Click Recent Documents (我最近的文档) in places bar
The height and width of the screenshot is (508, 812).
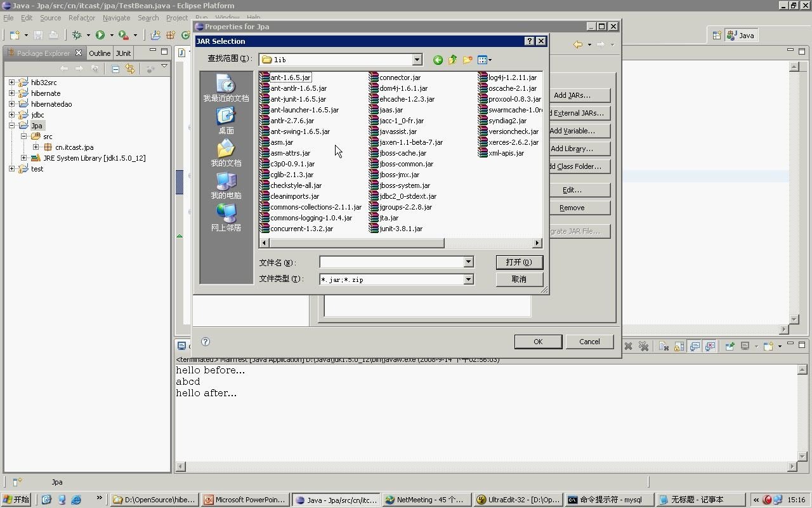[226, 88]
